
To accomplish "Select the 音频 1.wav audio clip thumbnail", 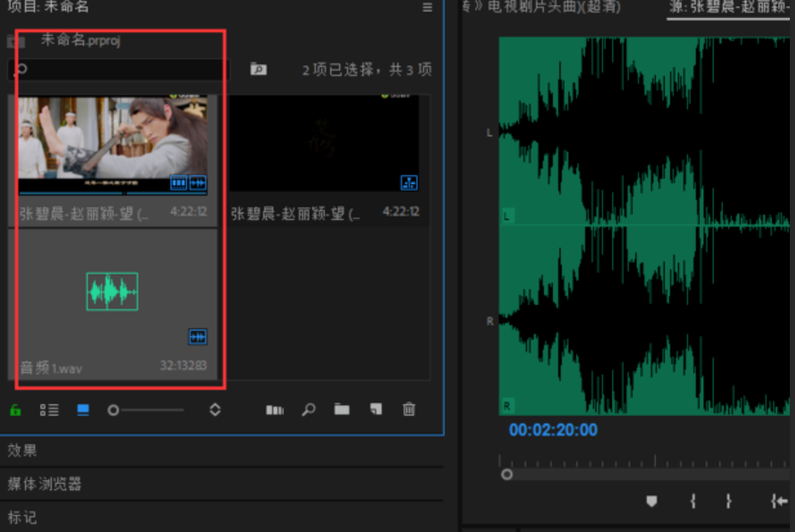I will pyautogui.click(x=112, y=292).
